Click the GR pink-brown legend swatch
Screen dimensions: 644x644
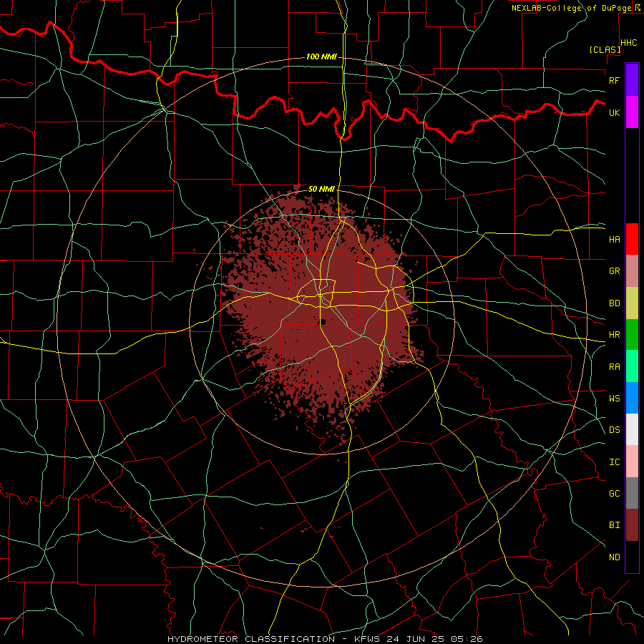[x=632, y=271]
